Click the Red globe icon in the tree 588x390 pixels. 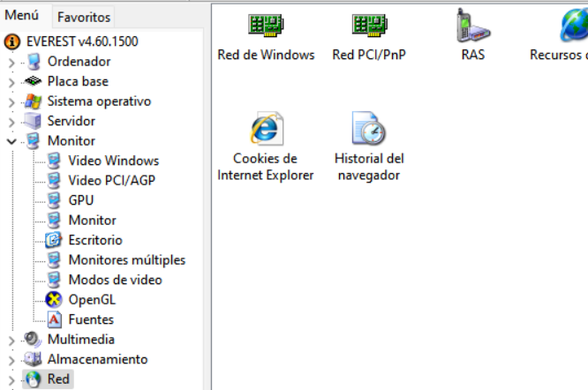point(34,379)
